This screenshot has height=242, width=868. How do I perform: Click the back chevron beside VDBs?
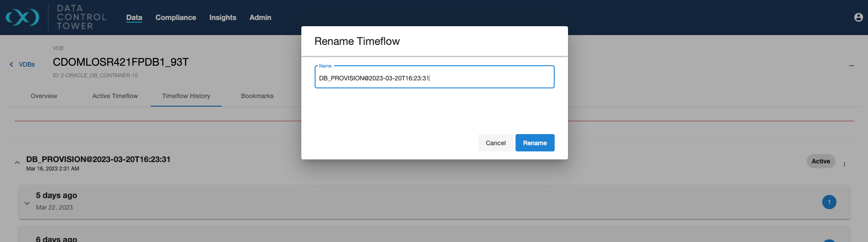click(x=12, y=64)
